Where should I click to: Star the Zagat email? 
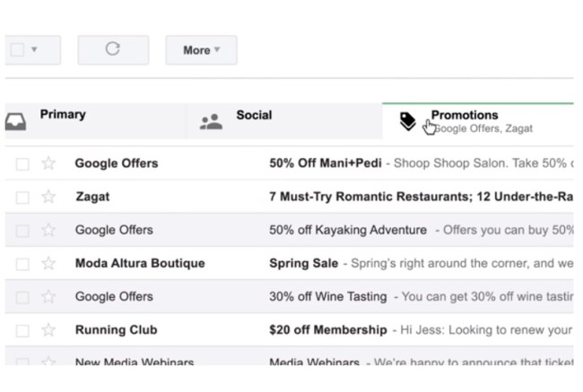[x=48, y=196]
